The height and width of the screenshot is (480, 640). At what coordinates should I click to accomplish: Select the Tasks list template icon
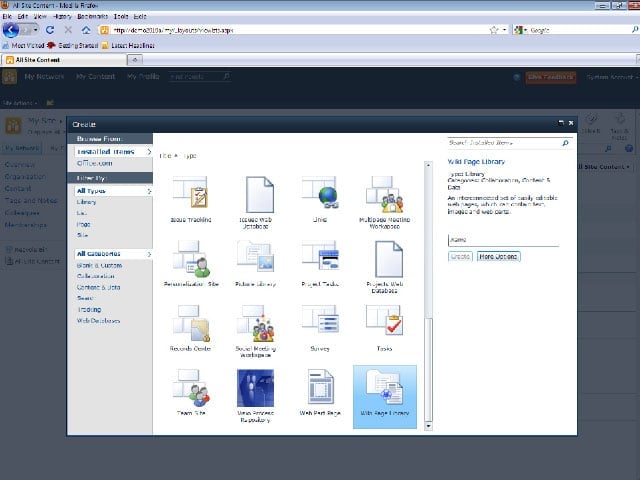pos(384,320)
